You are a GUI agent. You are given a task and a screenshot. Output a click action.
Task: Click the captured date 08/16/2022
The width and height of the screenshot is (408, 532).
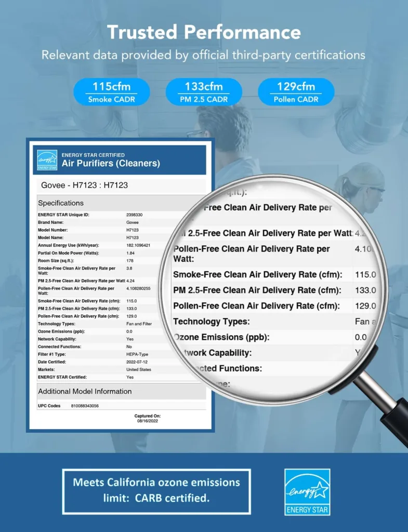click(x=147, y=421)
